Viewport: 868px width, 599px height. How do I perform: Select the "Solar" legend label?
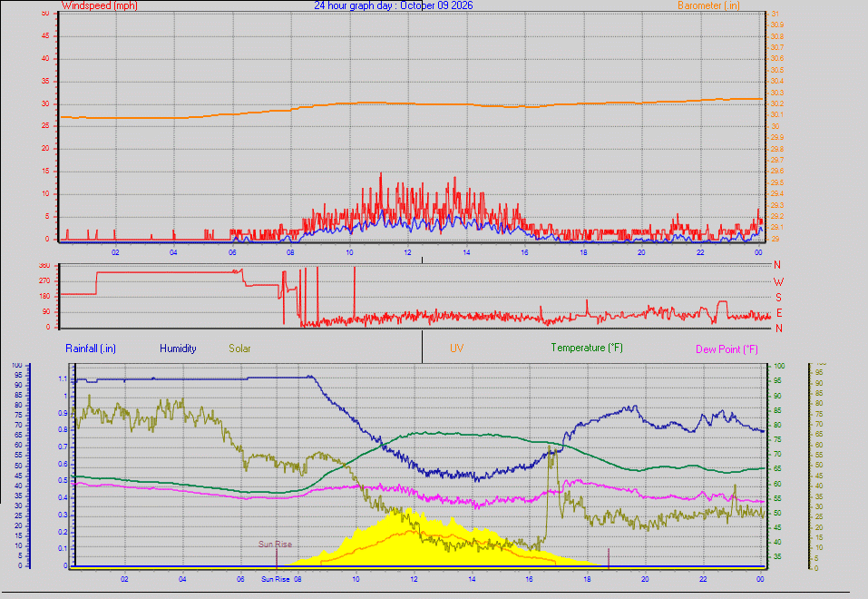tap(239, 349)
